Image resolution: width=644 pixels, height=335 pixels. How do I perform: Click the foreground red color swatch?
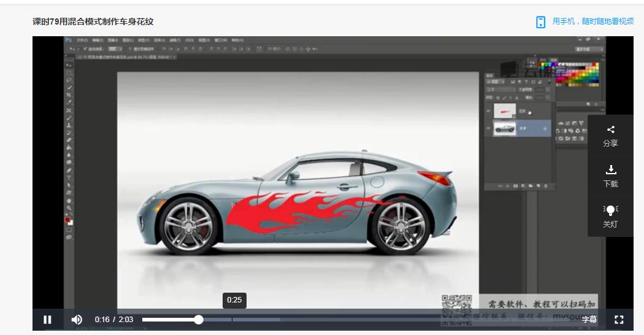pos(67,220)
